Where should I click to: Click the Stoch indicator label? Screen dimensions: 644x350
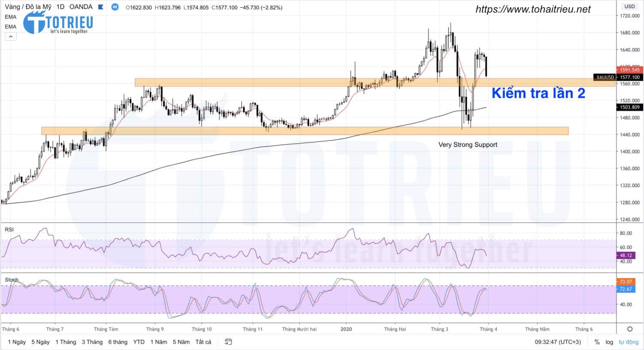click(12, 280)
